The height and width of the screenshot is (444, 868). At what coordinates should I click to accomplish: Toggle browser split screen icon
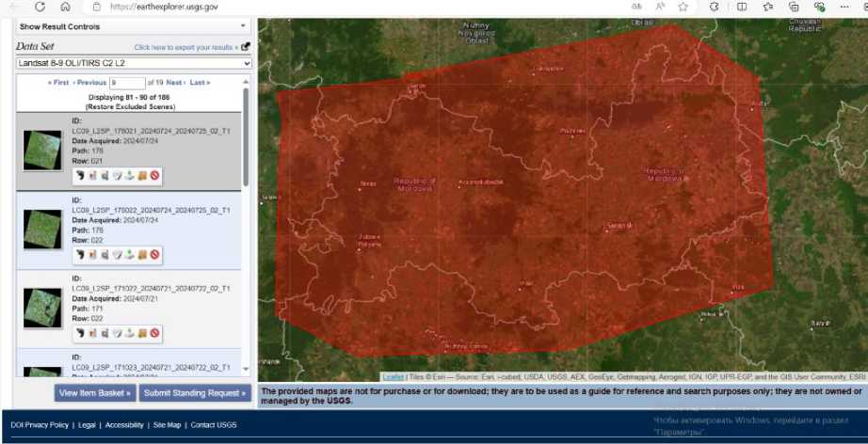click(741, 7)
